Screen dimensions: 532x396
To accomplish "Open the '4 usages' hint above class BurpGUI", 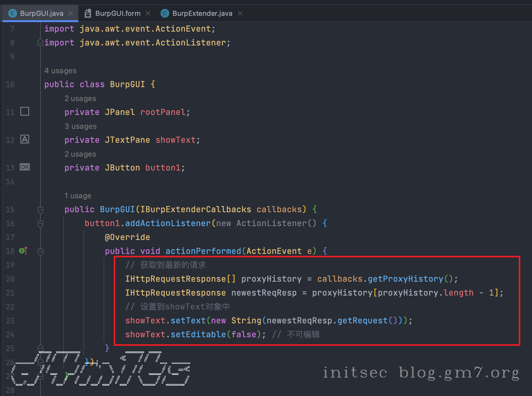I will pos(60,71).
